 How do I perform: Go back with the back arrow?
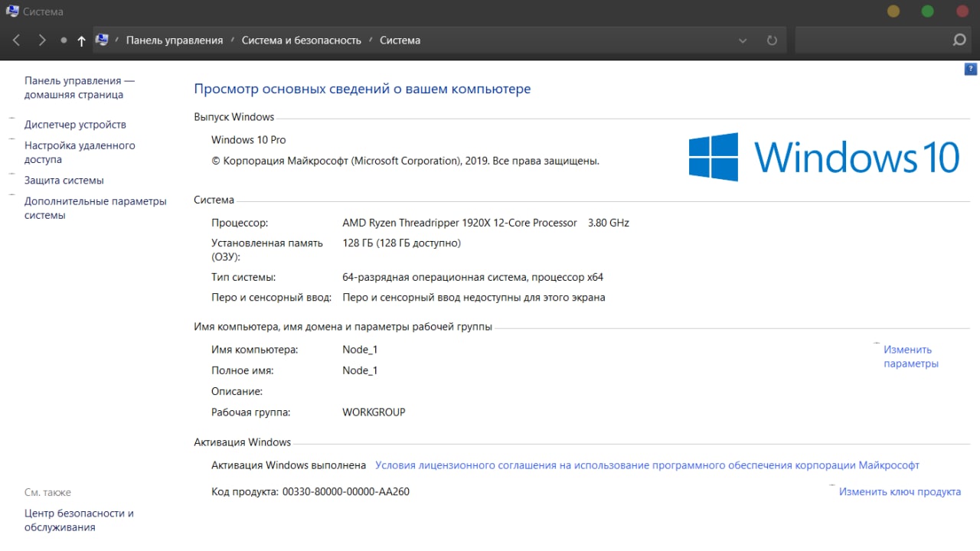(x=16, y=41)
